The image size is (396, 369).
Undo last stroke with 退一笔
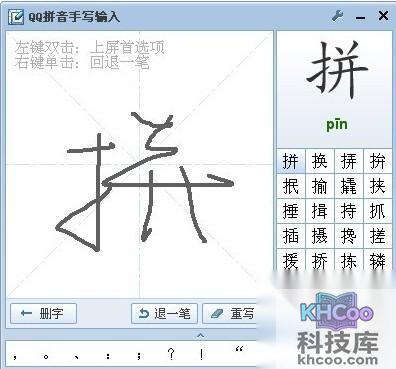165,313
